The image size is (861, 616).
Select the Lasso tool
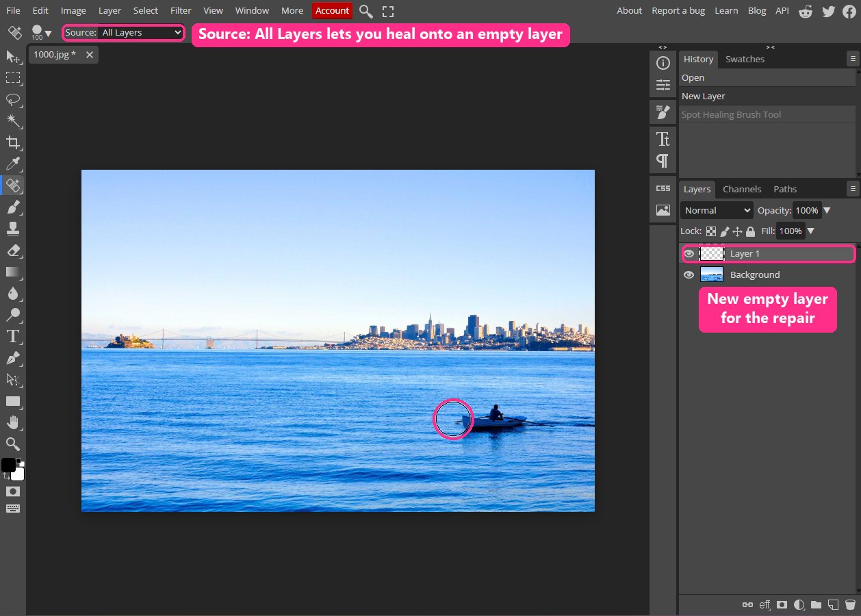pos(13,99)
